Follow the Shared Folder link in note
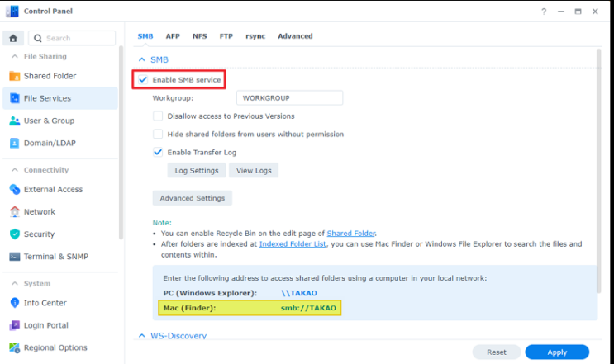Screen dimensions: 614x364 pyautogui.click(x=351, y=234)
